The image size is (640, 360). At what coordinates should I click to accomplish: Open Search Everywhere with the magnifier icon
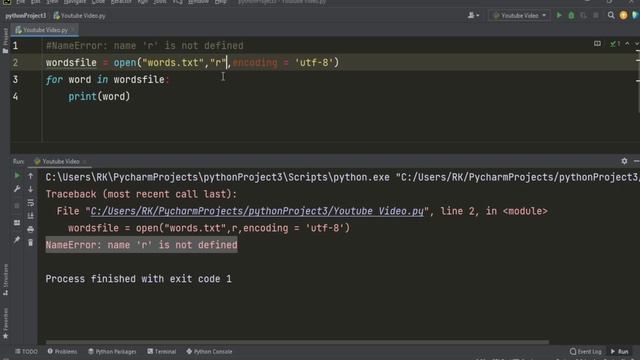point(611,16)
